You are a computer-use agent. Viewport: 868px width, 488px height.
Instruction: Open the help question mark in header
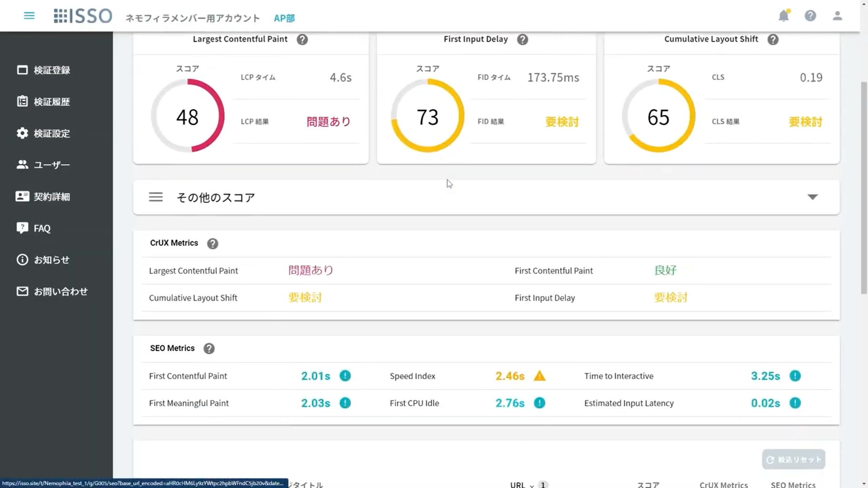click(810, 16)
